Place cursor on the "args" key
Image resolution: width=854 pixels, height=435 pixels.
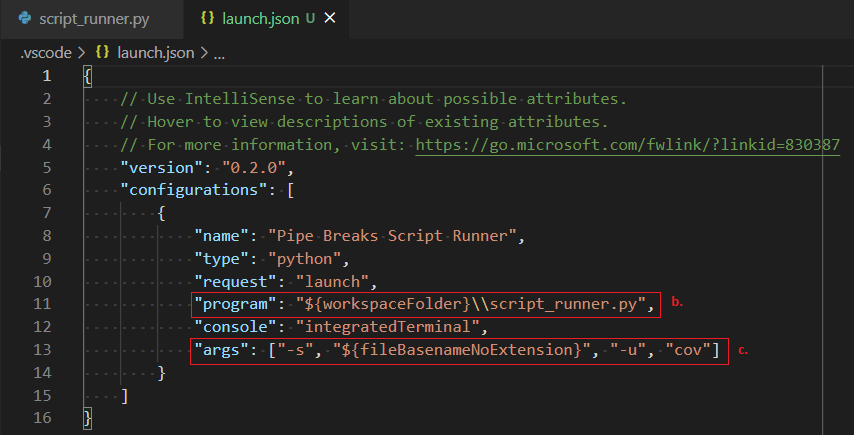(222, 350)
